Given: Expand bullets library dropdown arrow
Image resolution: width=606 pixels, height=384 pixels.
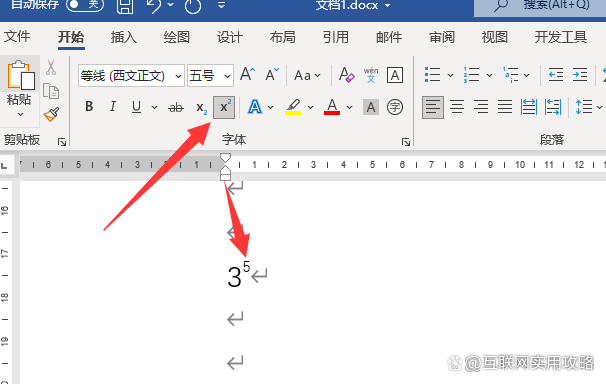Looking at the screenshot, I should click(x=450, y=75).
